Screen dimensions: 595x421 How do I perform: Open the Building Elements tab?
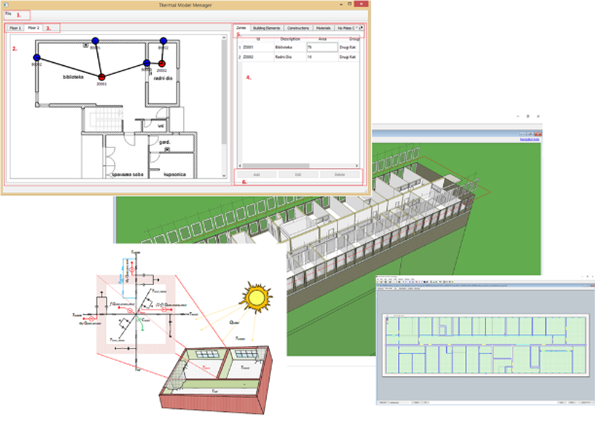click(266, 28)
